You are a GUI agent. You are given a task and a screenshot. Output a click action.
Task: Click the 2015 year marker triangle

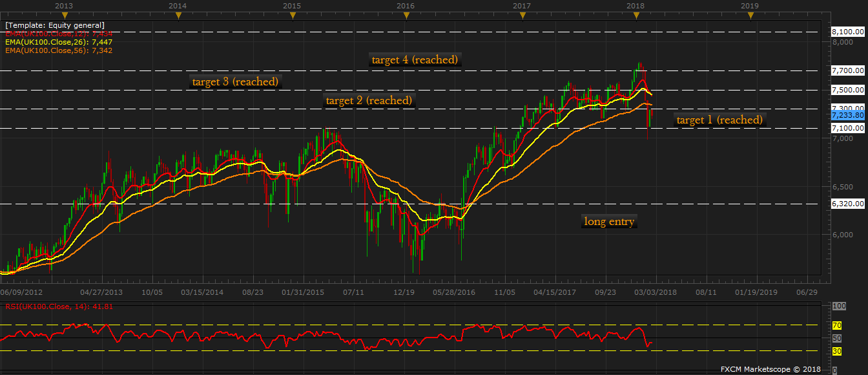[292, 16]
